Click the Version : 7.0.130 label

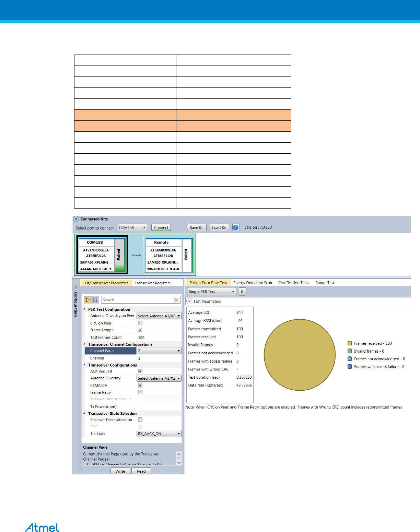(258, 227)
